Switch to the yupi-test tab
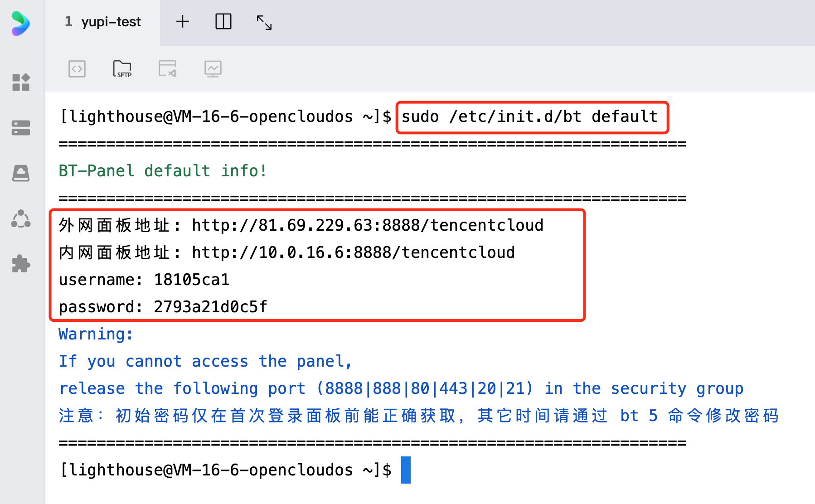 pos(103,22)
